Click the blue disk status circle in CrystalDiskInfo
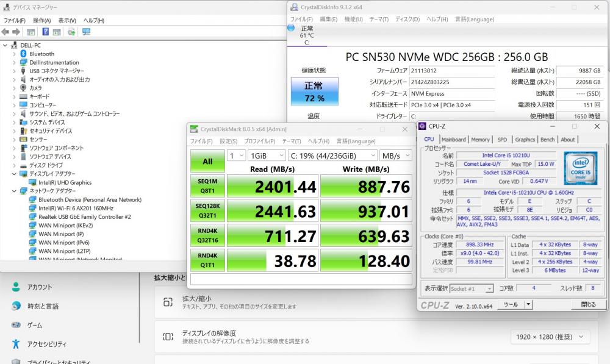 coord(291,27)
